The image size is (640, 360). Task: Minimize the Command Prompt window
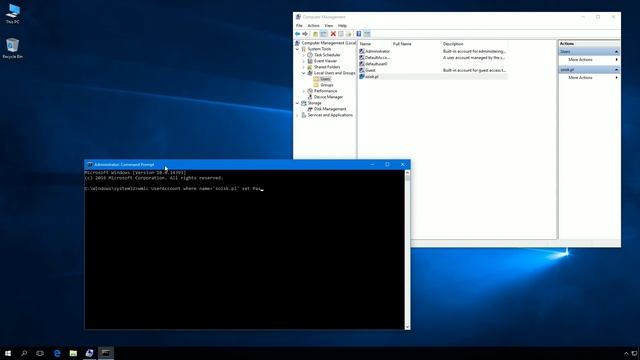372,164
